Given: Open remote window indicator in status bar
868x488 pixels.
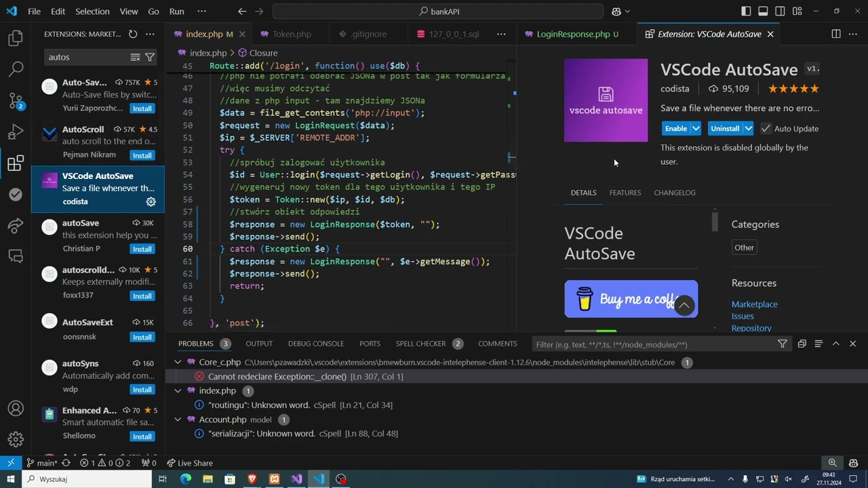Looking at the screenshot, I should 11,463.
